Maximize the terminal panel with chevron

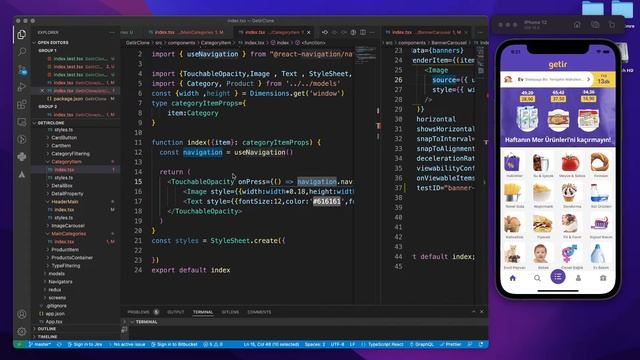(x=473, y=312)
